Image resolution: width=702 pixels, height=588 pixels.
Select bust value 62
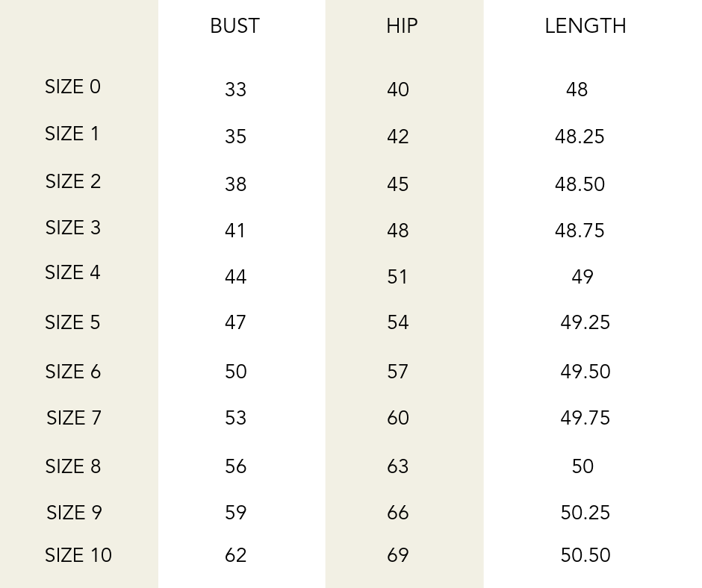pyautogui.click(x=235, y=556)
